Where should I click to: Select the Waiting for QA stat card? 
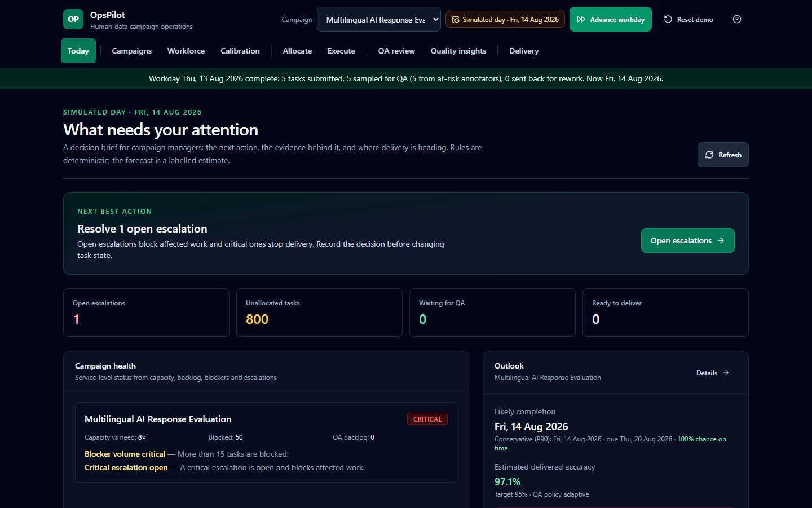492,313
